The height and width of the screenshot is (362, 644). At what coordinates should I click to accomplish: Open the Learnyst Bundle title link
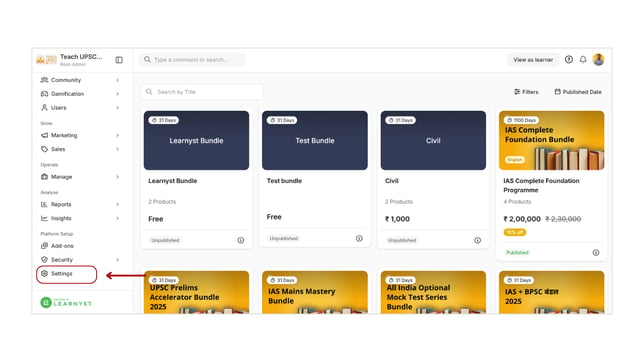pyautogui.click(x=172, y=181)
